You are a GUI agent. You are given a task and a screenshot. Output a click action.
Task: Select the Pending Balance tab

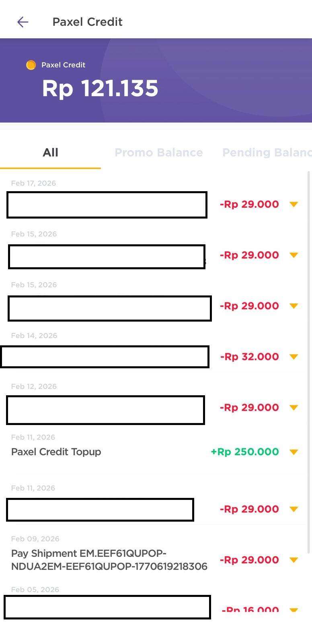[x=266, y=153]
